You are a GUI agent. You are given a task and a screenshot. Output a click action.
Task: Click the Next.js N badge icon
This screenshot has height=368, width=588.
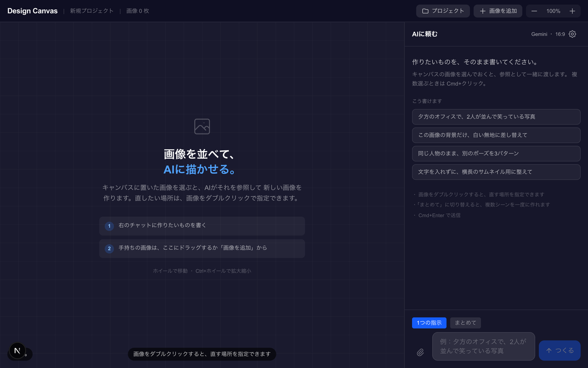pyautogui.click(x=17, y=350)
